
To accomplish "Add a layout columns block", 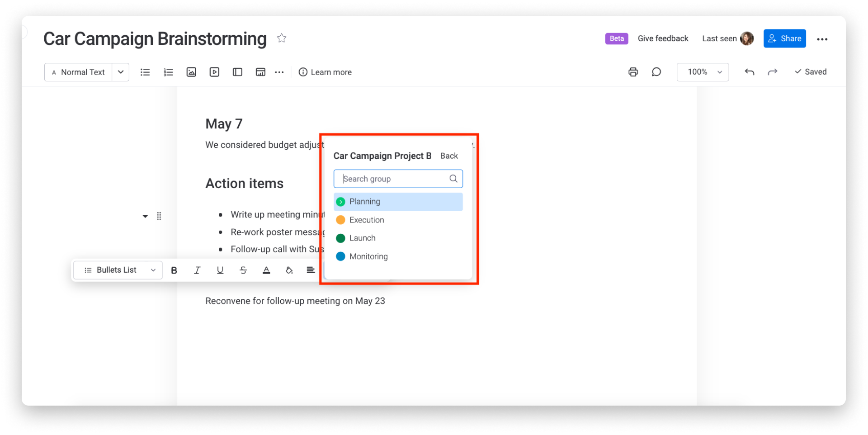I will pyautogui.click(x=237, y=72).
